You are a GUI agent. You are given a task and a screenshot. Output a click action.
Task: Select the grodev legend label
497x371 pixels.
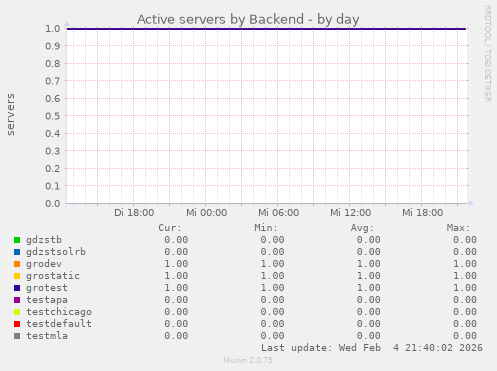pos(44,264)
